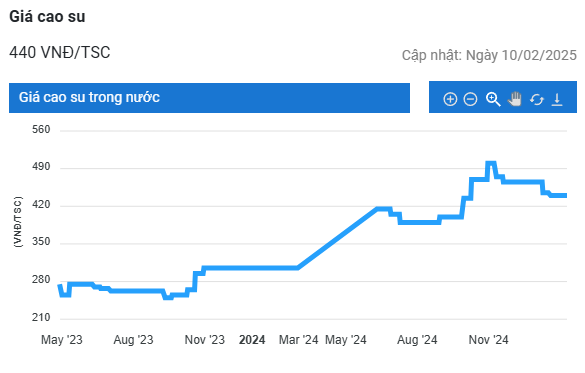This screenshot has width=585, height=373.
Task: Click the zoom out minus icon
Action: coord(470,99)
